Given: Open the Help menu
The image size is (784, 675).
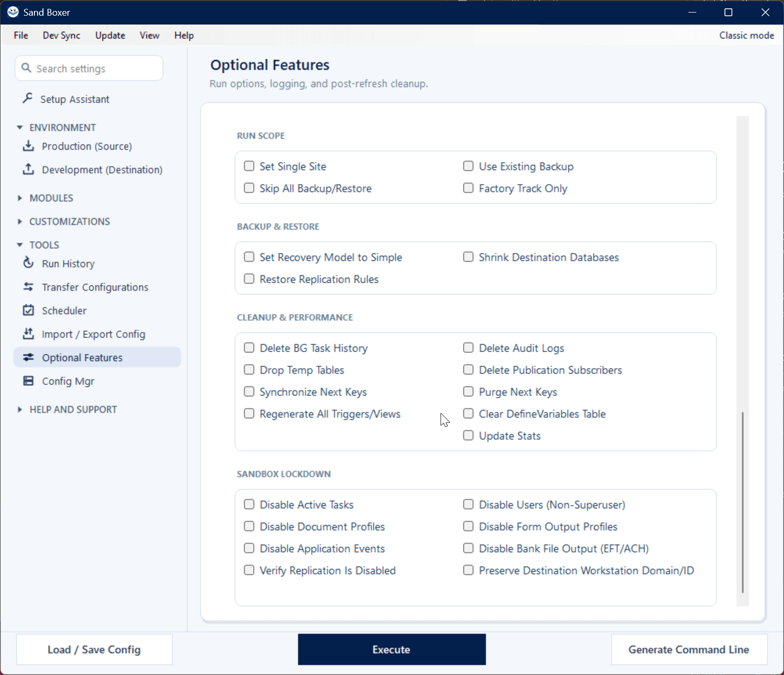Looking at the screenshot, I should click(x=184, y=35).
